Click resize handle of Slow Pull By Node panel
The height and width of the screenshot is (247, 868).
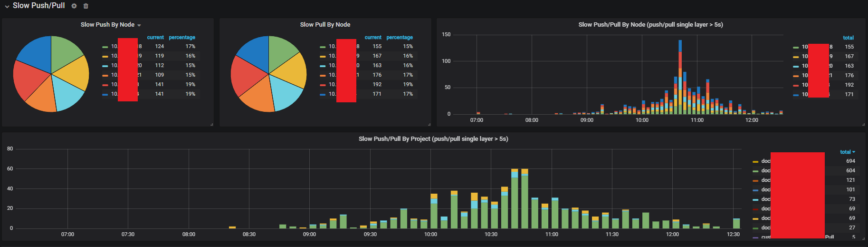click(x=429, y=124)
